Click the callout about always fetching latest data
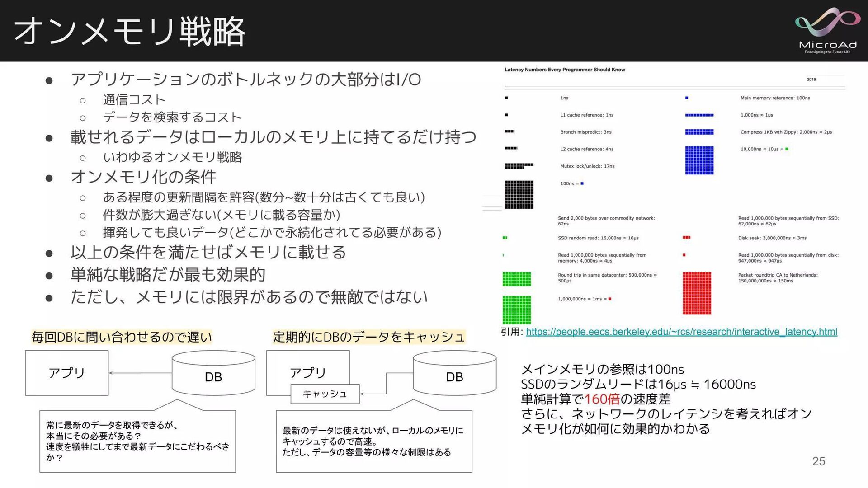Screen dimensions: 868x488 pyautogui.click(x=137, y=441)
